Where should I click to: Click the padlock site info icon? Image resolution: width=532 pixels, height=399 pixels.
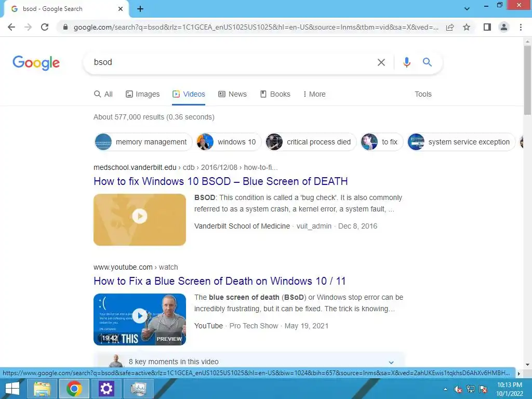[x=65, y=27]
